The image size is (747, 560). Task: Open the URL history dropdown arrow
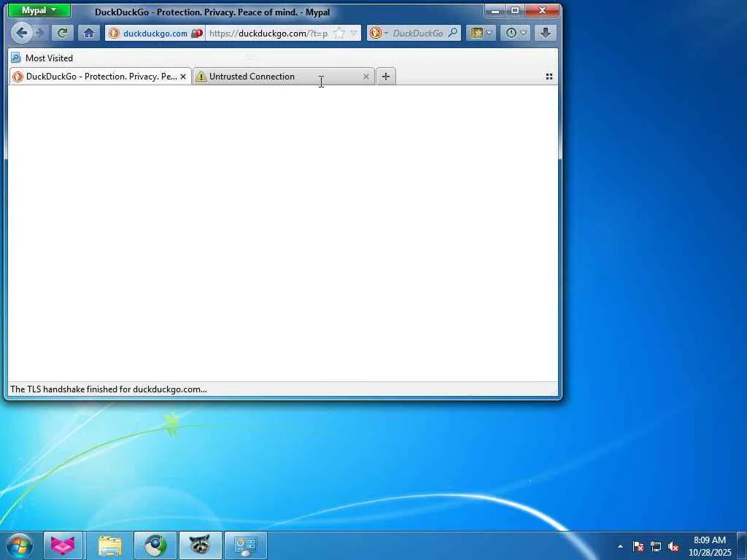[354, 34]
